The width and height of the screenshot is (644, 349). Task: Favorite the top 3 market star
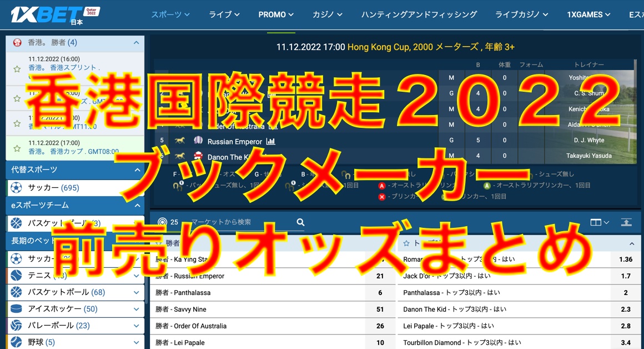pos(406,243)
